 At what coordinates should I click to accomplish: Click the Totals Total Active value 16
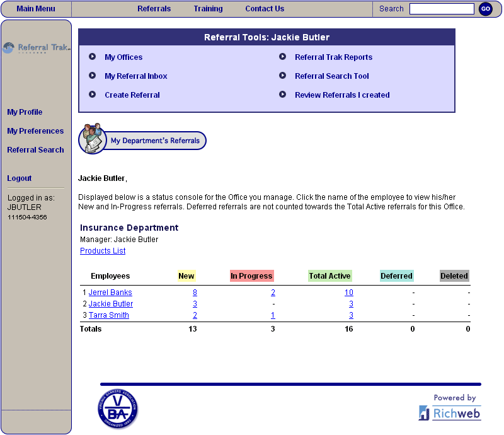pyautogui.click(x=349, y=329)
